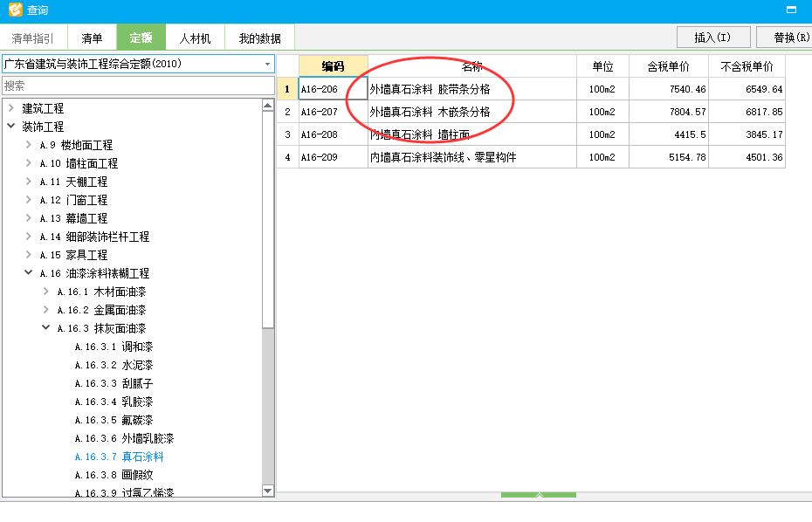Select A.16.3.6 外墙乳胶漆 item
The height and width of the screenshot is (522, 812).
(x=124, y=438)
